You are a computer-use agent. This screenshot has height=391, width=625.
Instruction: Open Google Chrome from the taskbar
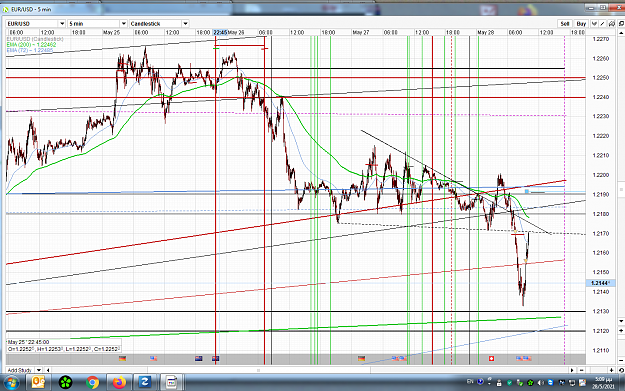pyautogui.click(x=92, y=383)
